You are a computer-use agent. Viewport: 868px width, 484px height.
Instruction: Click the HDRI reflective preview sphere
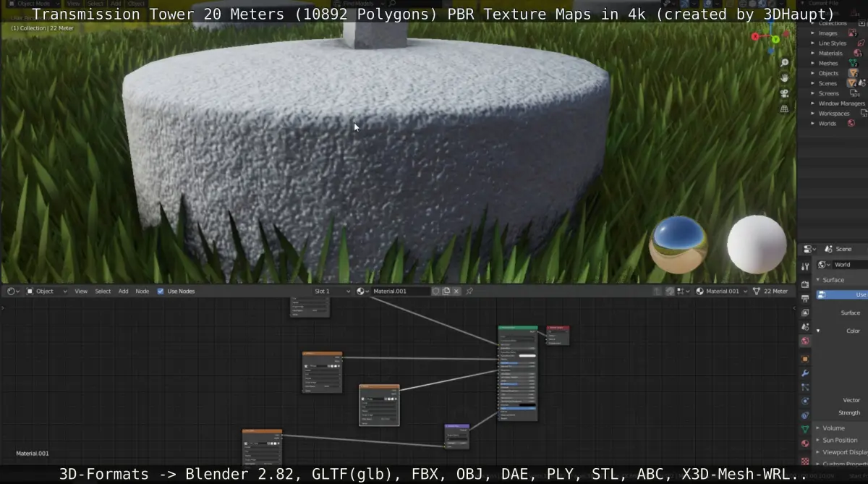[678, 245]
